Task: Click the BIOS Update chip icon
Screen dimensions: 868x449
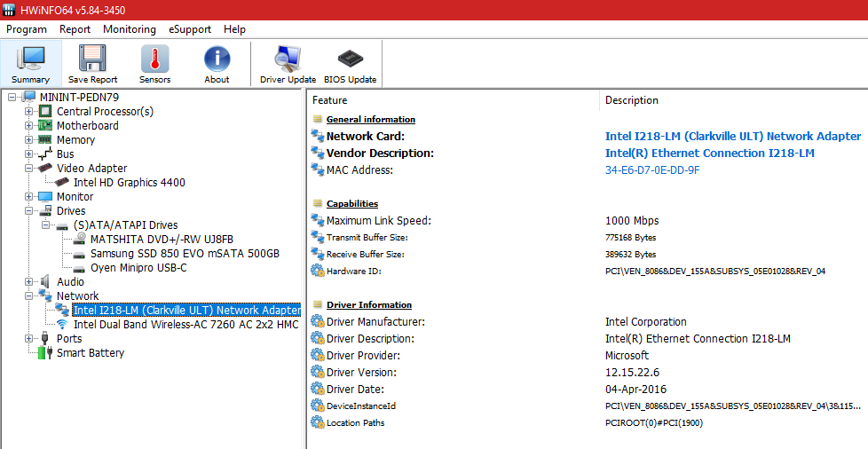Action: point(350,59)
